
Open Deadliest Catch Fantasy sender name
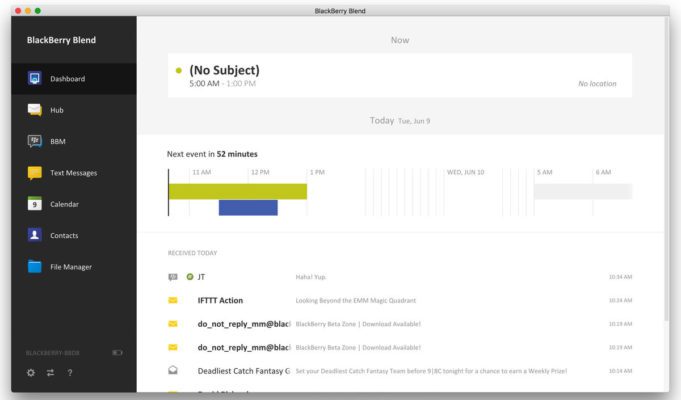244,371
